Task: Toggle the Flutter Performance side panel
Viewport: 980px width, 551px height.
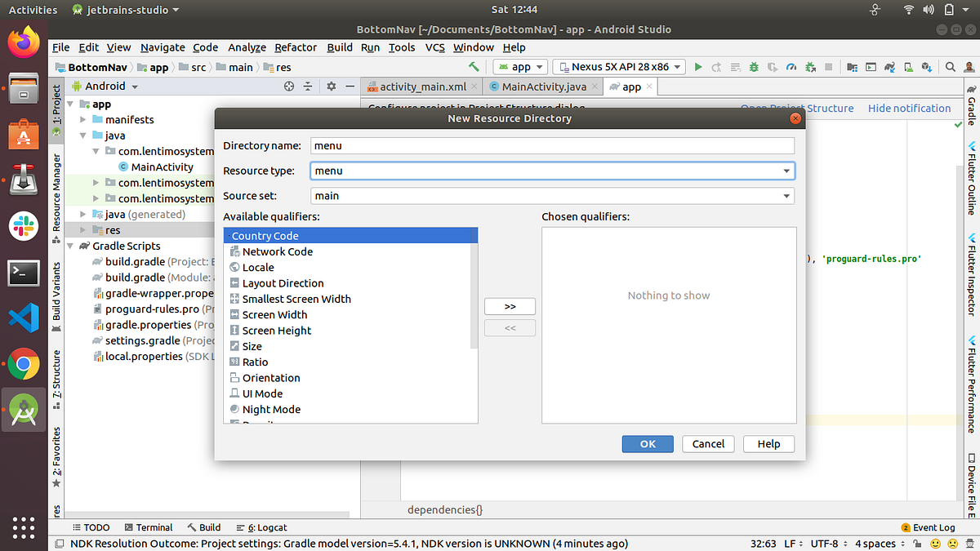Action: [x=972, y=385]
